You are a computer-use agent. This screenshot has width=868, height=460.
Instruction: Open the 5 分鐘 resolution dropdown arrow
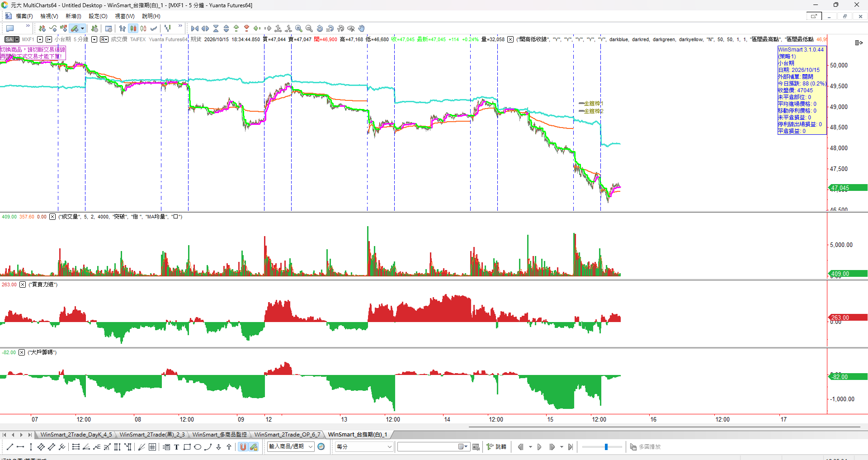pos(94,39)
